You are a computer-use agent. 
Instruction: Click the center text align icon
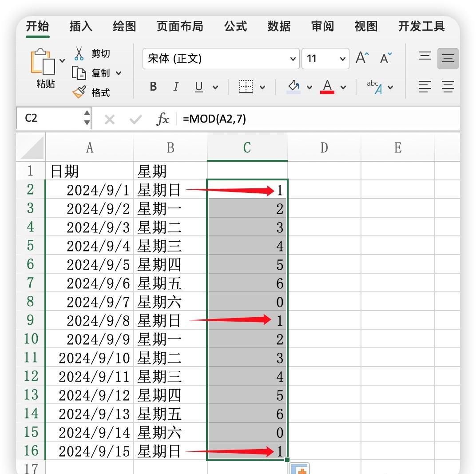[x=448, y=87]
